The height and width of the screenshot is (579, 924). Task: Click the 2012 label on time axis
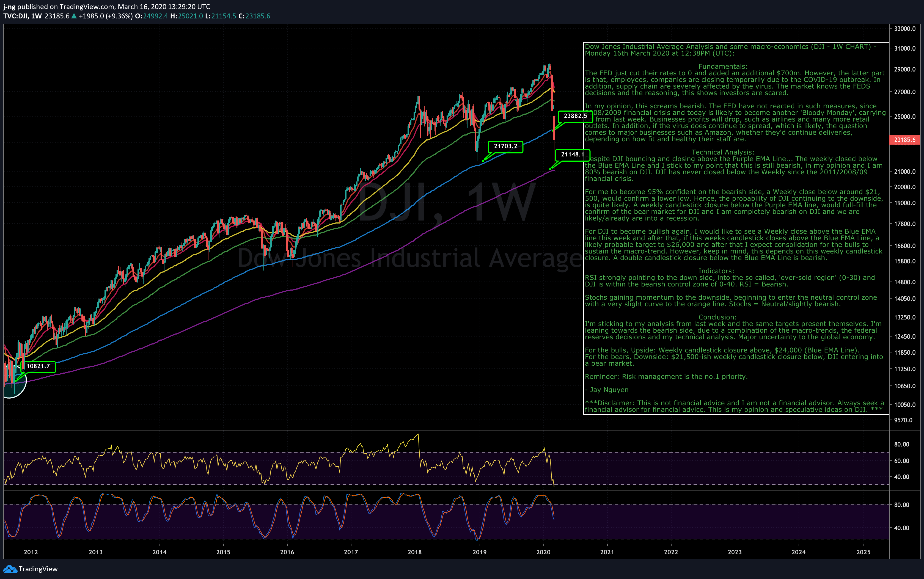(x=31, y=552)
